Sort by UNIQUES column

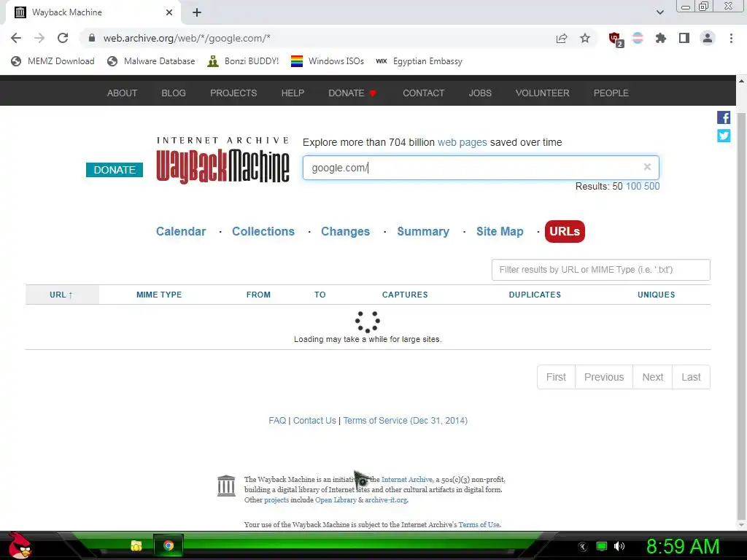(656, 295)
